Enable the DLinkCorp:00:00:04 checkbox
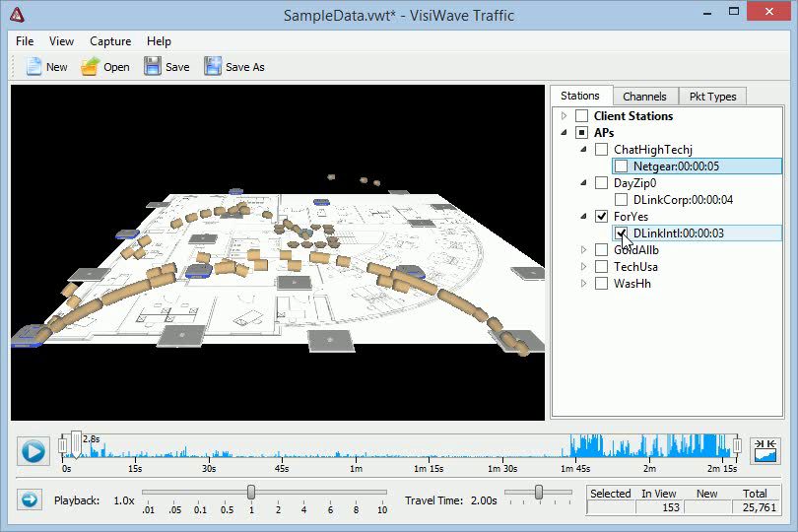The height and width of the screenshot is (532, 798). 621,200
